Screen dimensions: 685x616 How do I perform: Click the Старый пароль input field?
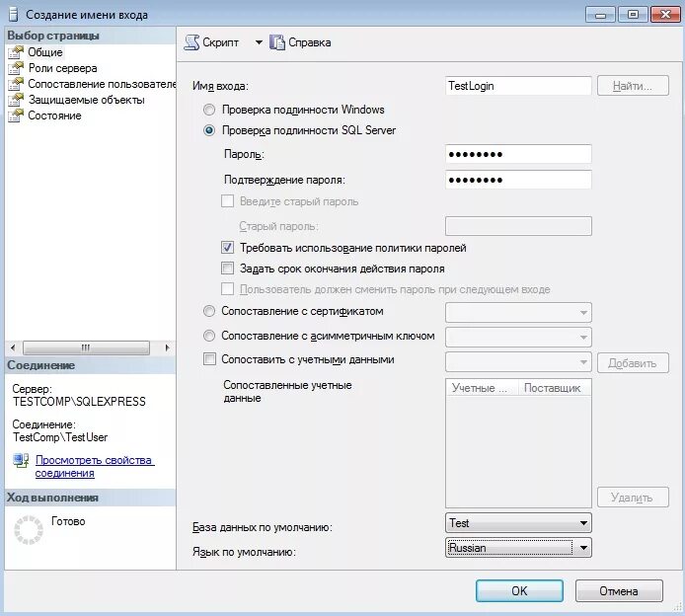(518, 226)
